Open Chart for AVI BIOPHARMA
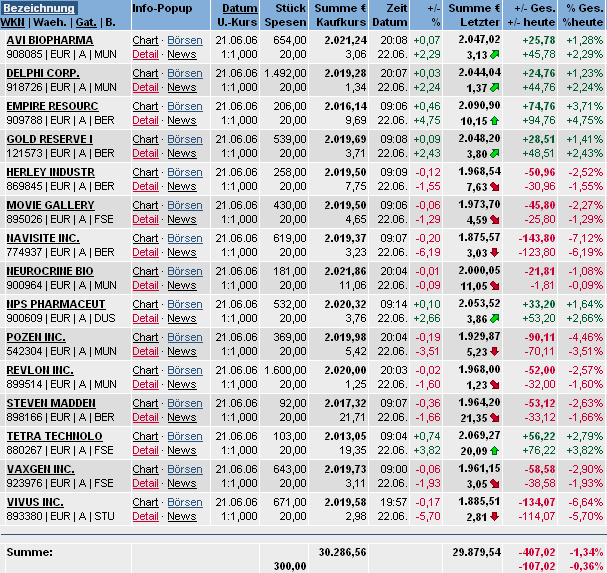Viewport: 607px width, 573px height. tap(145, 40)
